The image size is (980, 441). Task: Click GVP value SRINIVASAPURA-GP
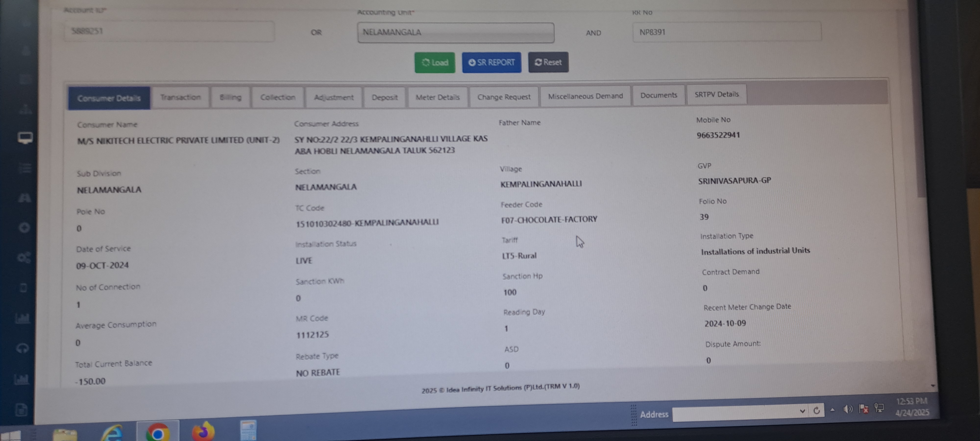735,181
